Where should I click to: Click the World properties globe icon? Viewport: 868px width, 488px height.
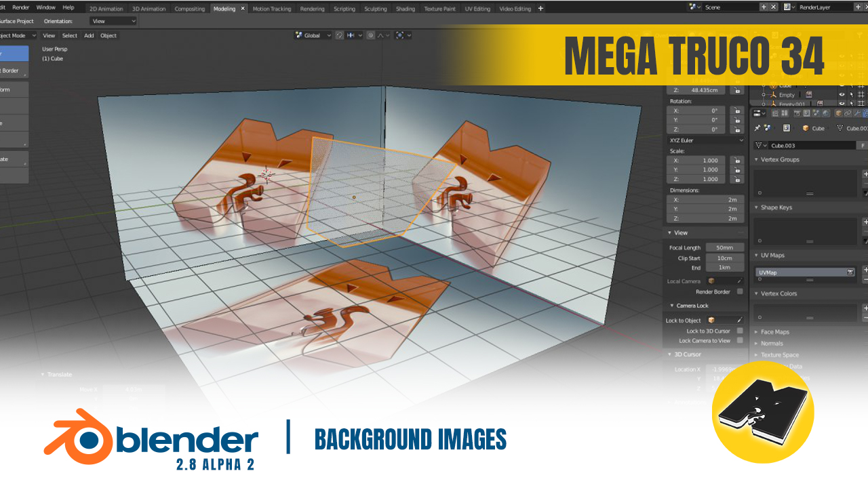point(825,113)
